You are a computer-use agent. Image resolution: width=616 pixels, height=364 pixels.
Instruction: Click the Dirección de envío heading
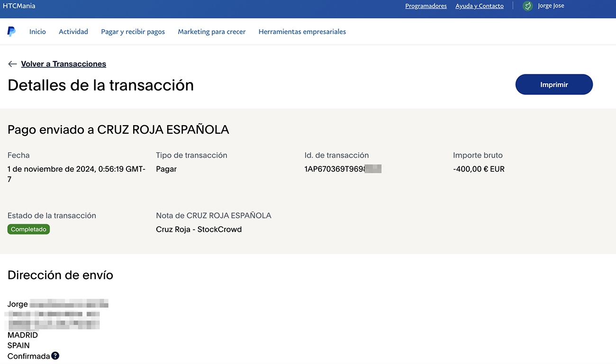click(61, 275)
